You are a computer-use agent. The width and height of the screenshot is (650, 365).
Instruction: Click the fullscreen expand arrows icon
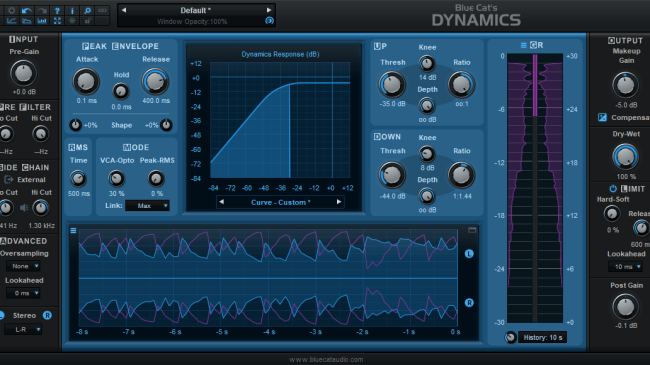point(57,20)
